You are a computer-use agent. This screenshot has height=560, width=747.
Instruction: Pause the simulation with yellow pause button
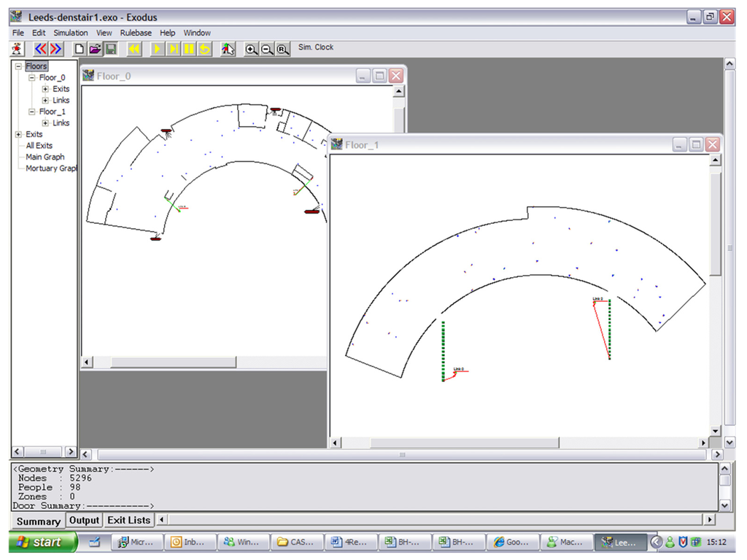tap(189, 49)
